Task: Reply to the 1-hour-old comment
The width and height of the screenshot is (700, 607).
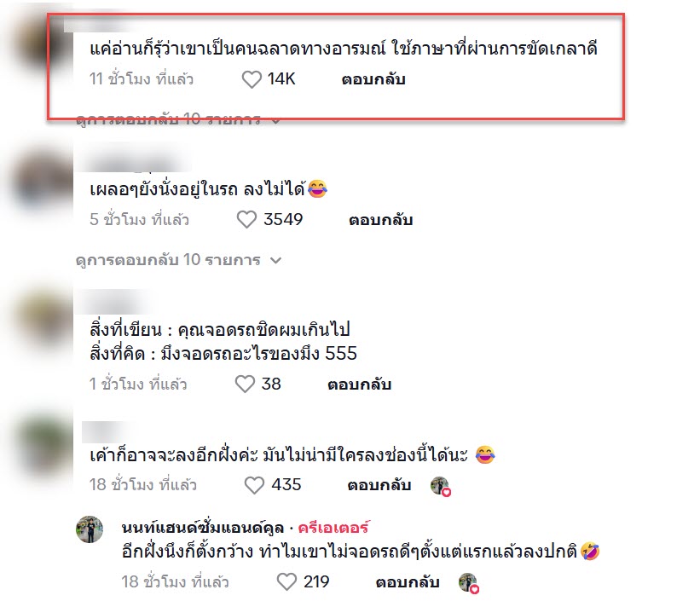Action: pos(359,384)
